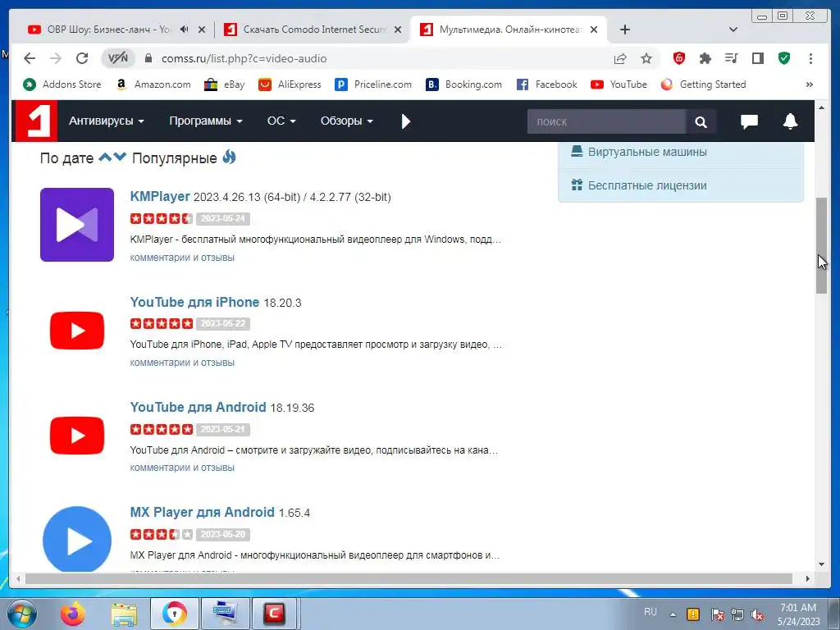Open the red shield extension icon
Screen dimensions: 840x630
click(678, 58)
